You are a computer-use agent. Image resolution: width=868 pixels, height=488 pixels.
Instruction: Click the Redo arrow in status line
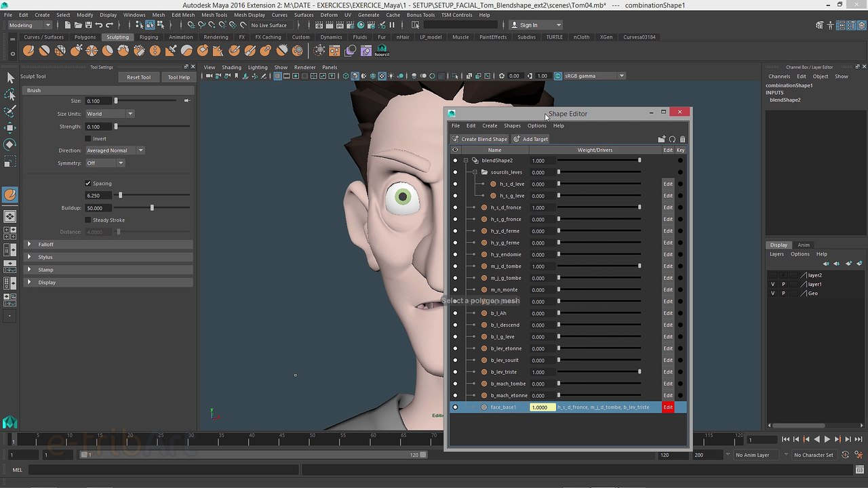pos(110,25)
